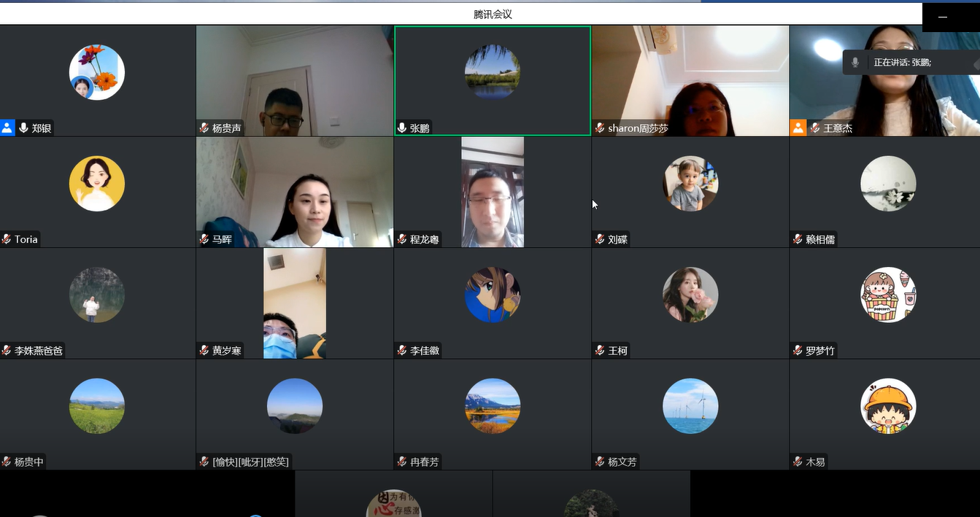Click the name label Toria

click(x=26, y=239)
